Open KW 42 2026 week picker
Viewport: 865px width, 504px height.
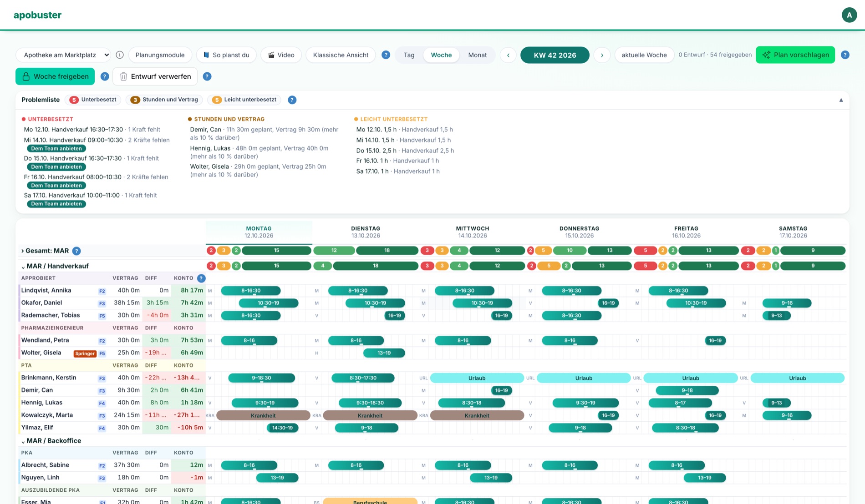tap(555, 55)
